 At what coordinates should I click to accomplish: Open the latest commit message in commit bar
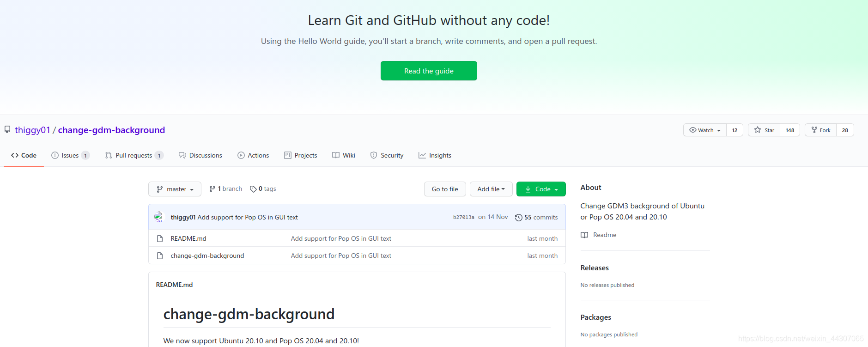[248, 217]
